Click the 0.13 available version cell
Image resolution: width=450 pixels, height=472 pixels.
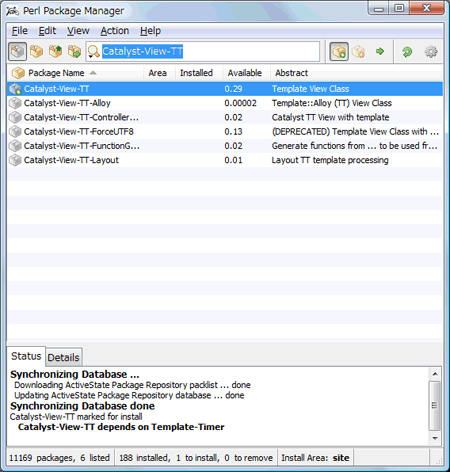click(x=233, y=132)
